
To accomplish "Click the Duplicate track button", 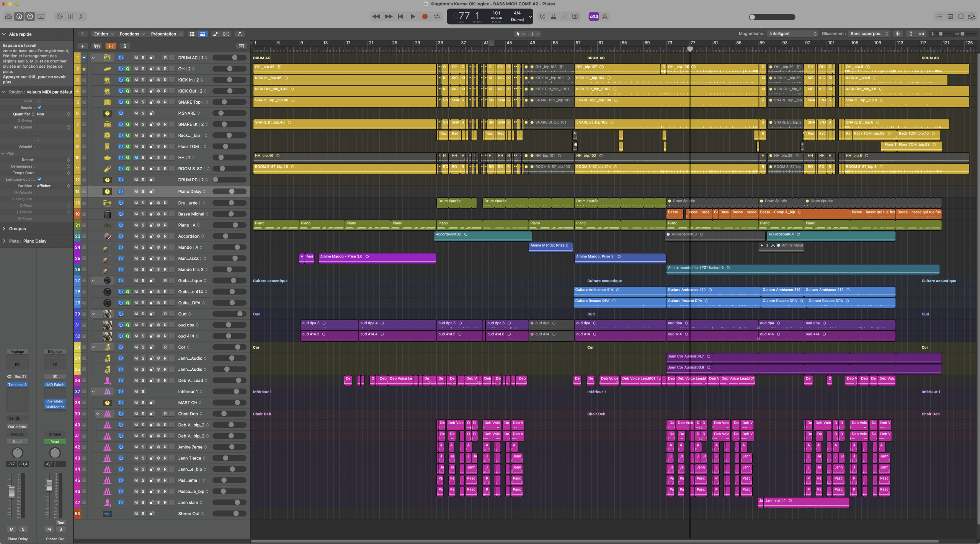I will click(97, 46).
